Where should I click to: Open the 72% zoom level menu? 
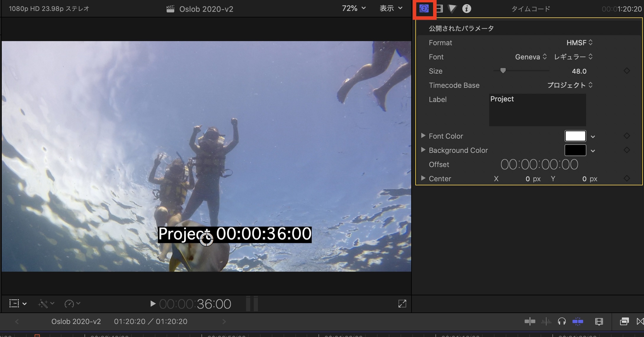point(354,9)
